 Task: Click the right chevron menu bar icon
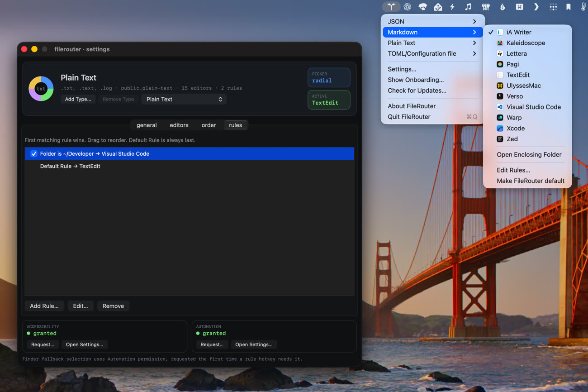(x=536, y=7)
